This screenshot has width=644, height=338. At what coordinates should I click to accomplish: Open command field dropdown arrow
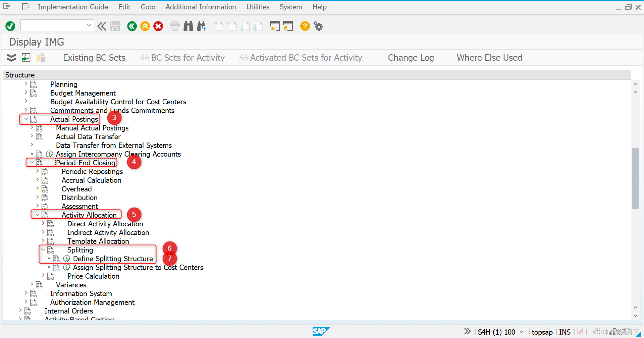(x=89, y=25)
